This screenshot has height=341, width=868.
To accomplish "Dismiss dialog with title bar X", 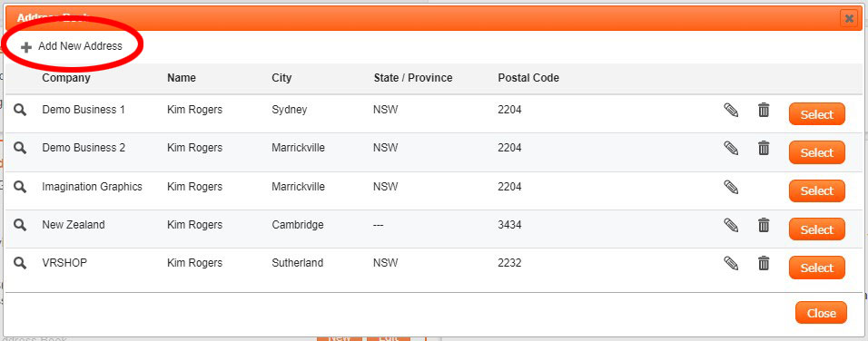I will [x=849, y=18].
